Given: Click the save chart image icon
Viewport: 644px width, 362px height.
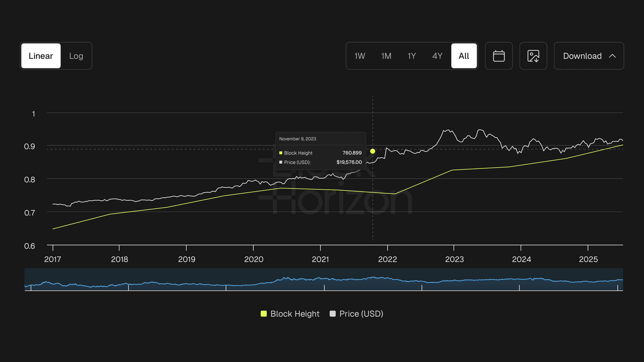Looking at the screenshot, I should coord(533,56).
